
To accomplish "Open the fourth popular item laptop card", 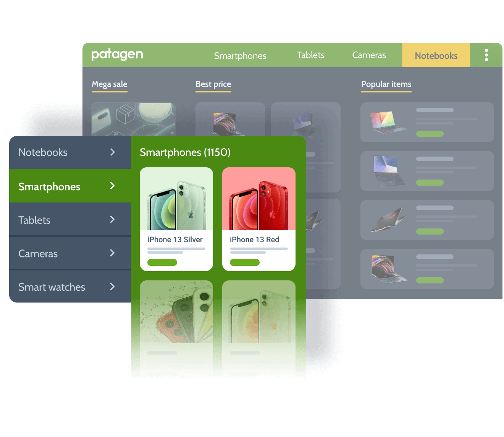I will [x=427, y=269].
